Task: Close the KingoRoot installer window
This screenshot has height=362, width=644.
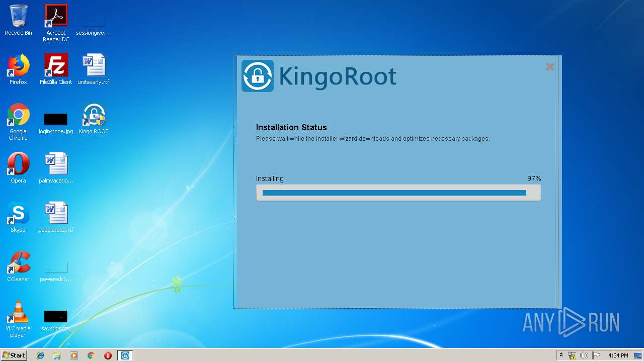Action: click(550, 67)
